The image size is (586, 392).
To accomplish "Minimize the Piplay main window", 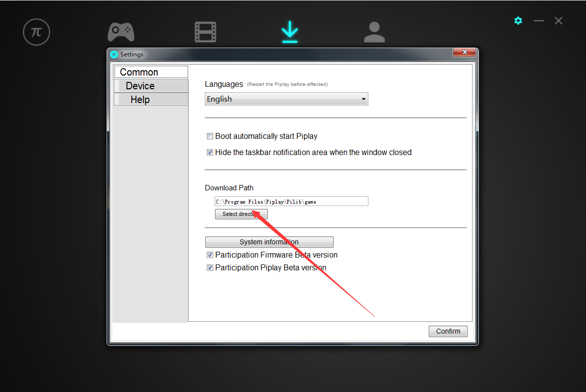I will [x=538, y=21].
